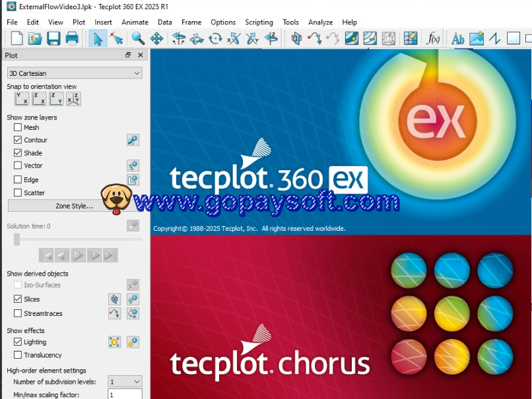Enable the Translucency effect checkbox
Viewport: 532px width, 399px height.
[18, 355]
